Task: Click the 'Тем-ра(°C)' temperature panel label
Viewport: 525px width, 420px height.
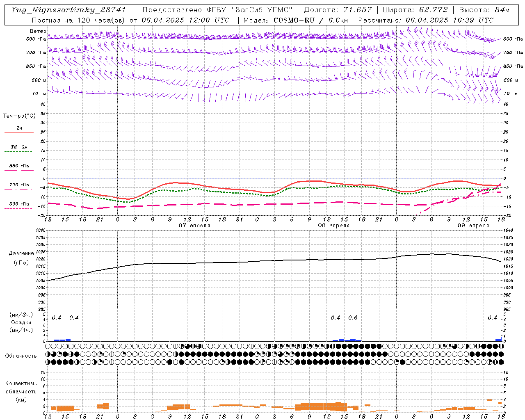Action: coord(19,116)
